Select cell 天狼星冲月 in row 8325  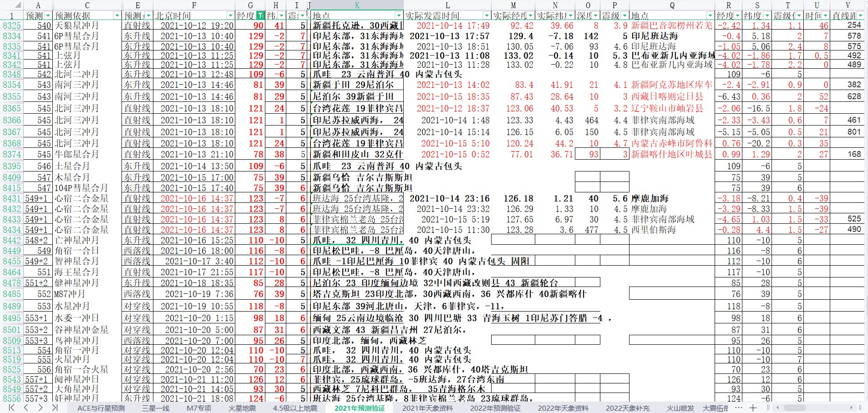pos(87,25)
